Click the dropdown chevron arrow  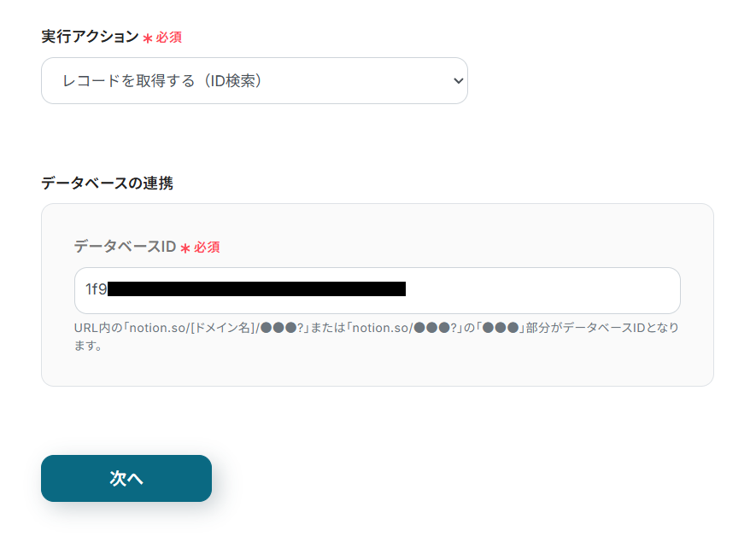click(x=458, y=81)
